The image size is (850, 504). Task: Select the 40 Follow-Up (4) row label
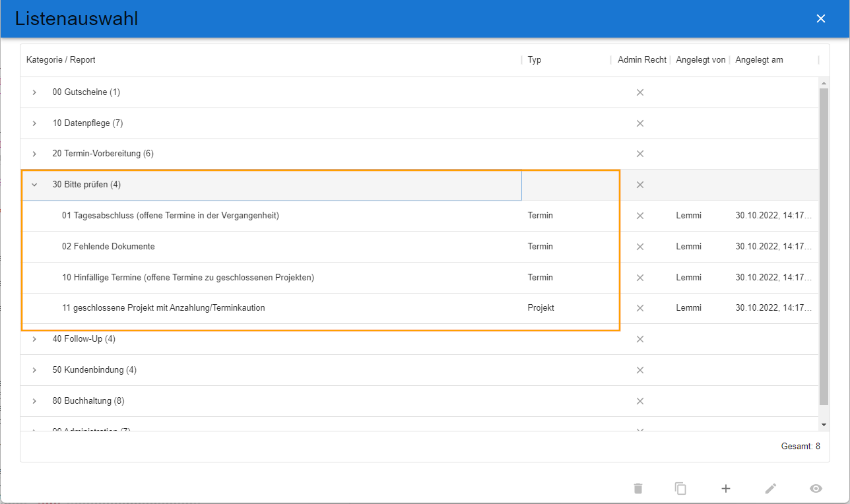(84, 339)
